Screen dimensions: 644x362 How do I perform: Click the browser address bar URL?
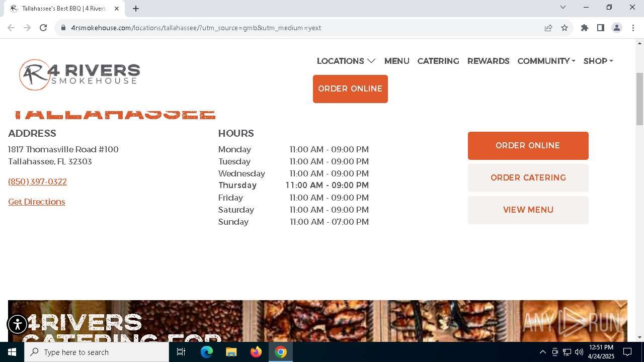coord(196,28)
